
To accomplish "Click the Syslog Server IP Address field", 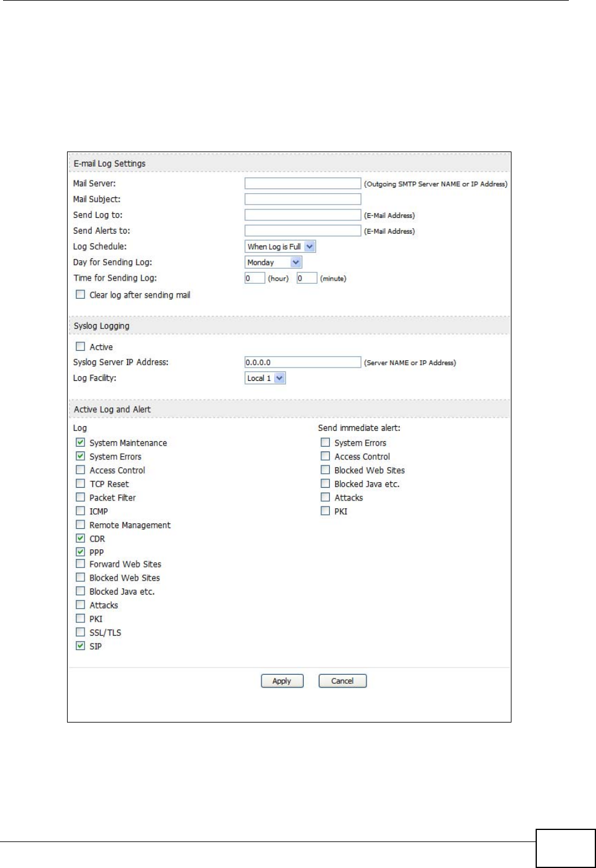I will pyautogui.click(x=303, y=362).
